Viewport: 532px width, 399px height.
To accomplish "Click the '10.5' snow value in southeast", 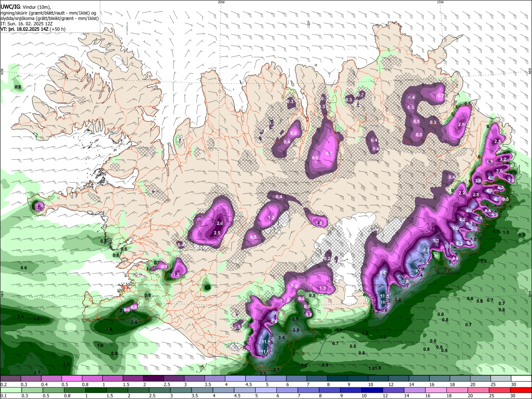I will click(384, 296).
